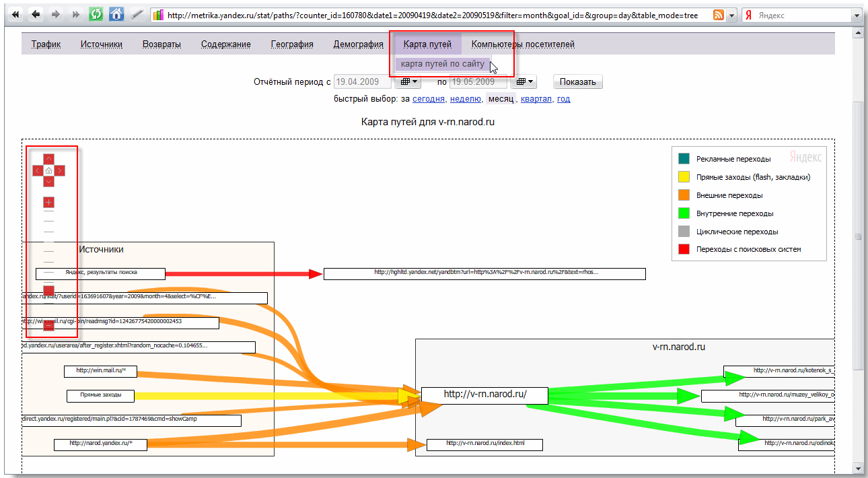The image size is (868, 478).
Task: Select 'карта путей по сайту' submenu item
Action: coord(443,64)
